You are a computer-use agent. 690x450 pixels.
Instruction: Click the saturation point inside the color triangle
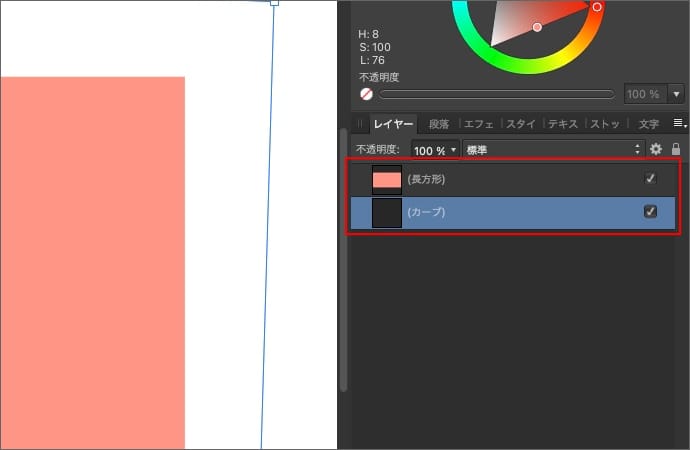click(537, 27)
